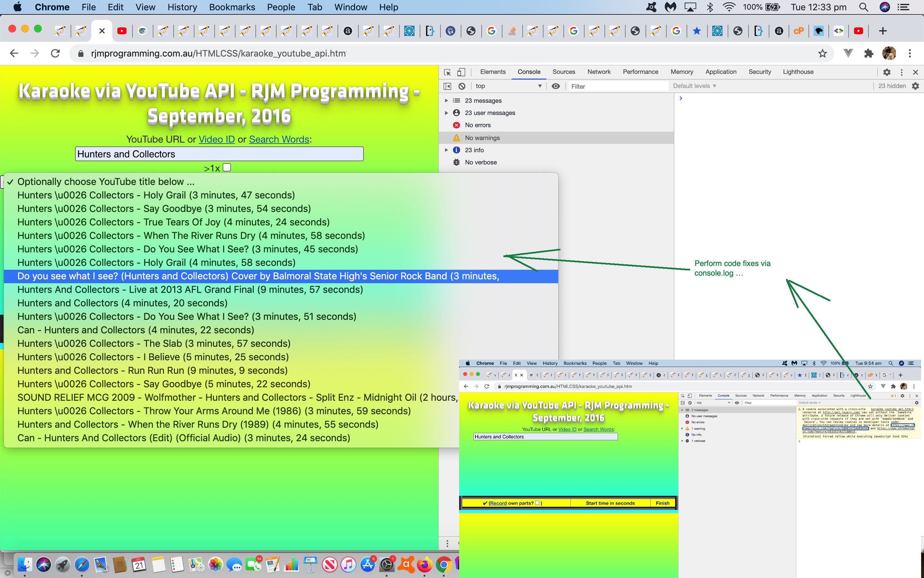Screen dimensions: 924x578
Task: Open the Lighthouse DevTools tab
Action: [798, 72]
